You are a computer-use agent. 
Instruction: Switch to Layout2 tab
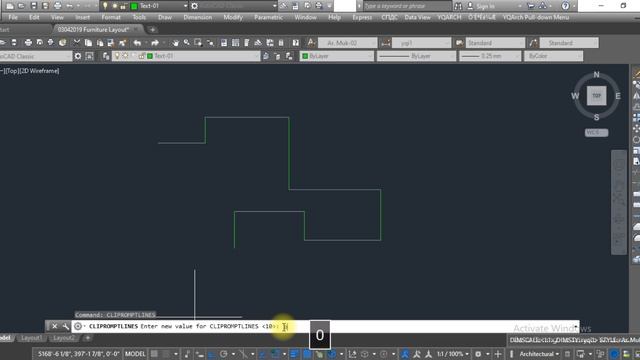[x=64, y=338]
